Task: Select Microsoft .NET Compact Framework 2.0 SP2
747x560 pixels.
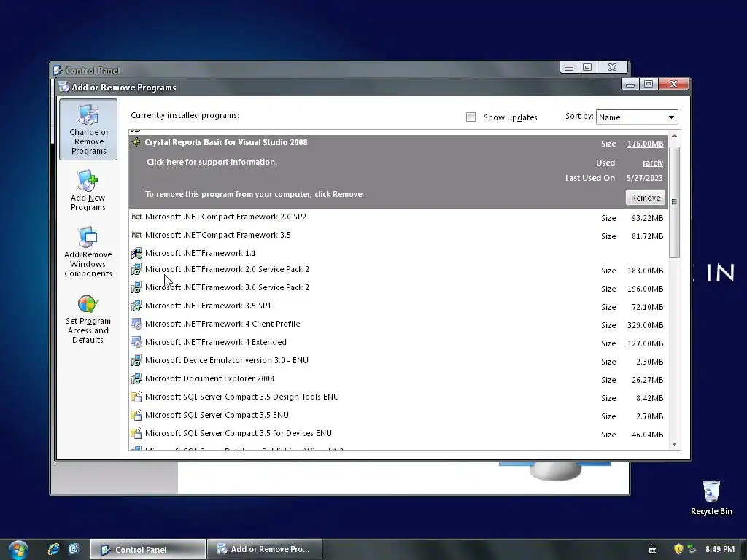Action: 225,217
